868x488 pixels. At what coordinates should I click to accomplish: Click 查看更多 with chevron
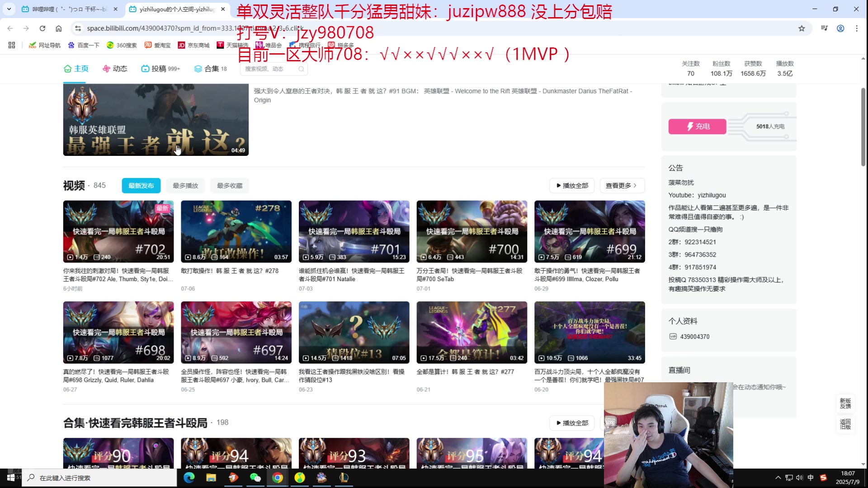click(x=622, y=186)
